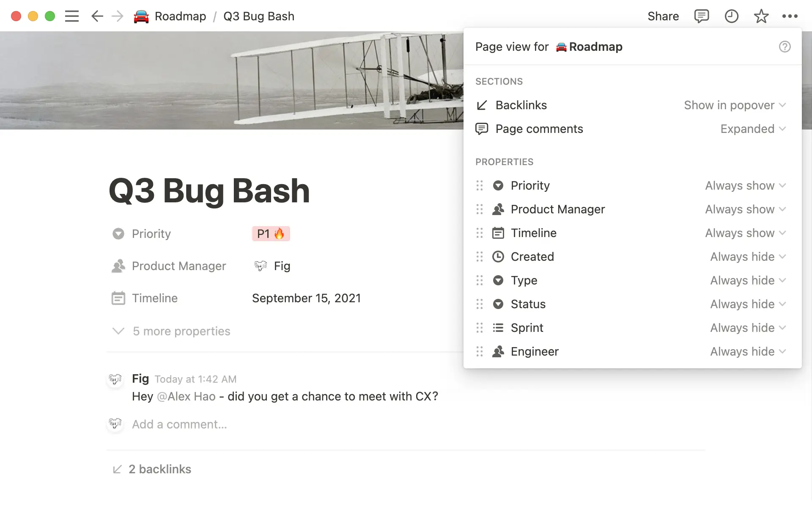Change Backlinks from Show in popover

[735, 105]
